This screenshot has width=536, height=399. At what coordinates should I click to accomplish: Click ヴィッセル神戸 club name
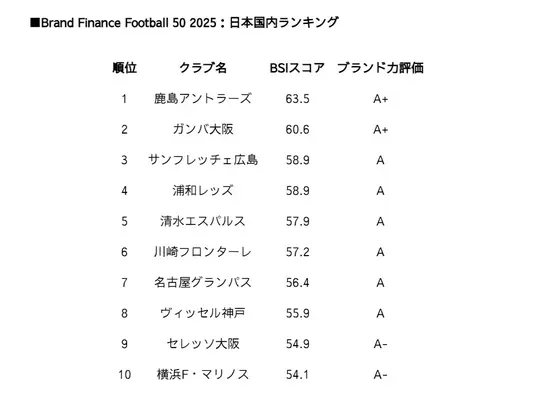[x=203, y=313]
